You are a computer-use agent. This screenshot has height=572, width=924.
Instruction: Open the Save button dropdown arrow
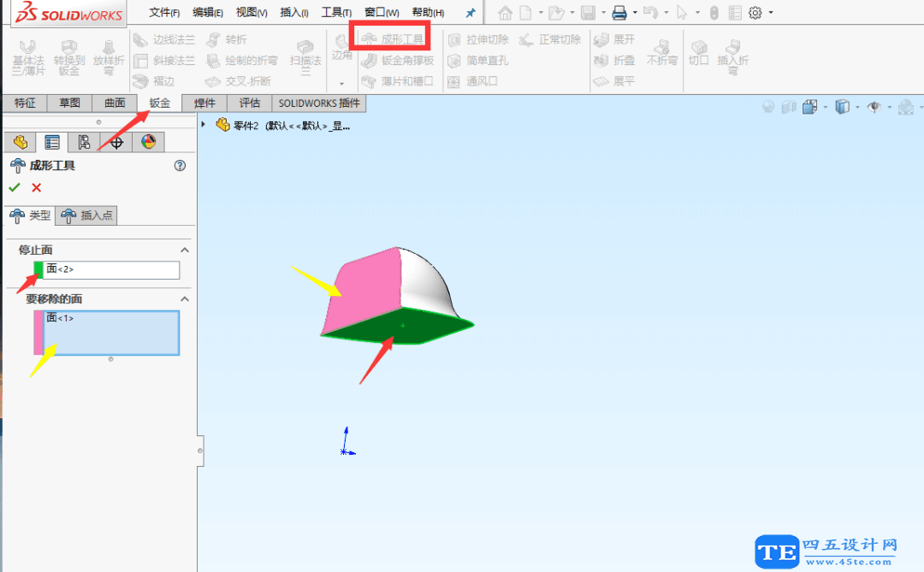click(602, 12)
